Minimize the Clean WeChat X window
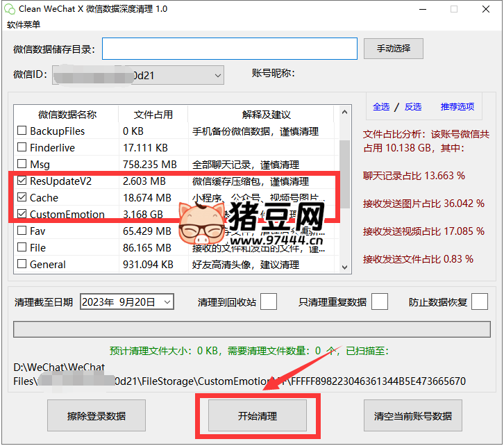This screenshot has width=504, height=446. coord(423,9)
